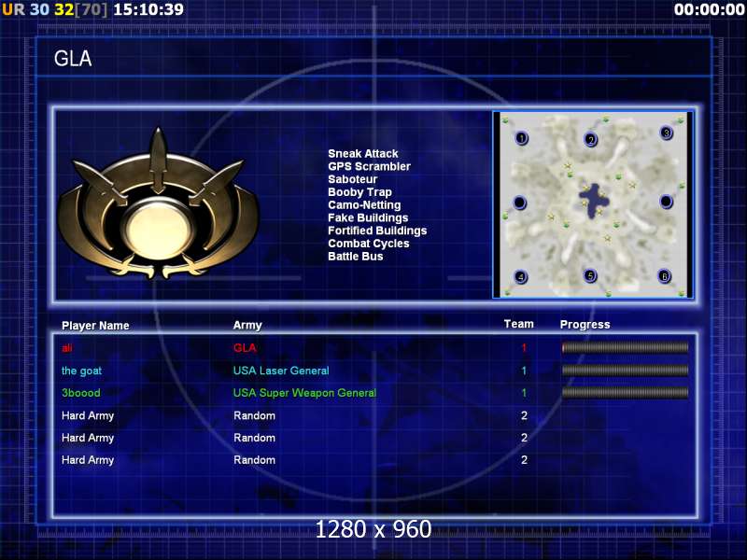Click 'USA Laser General' army entry

pos(281,371)
